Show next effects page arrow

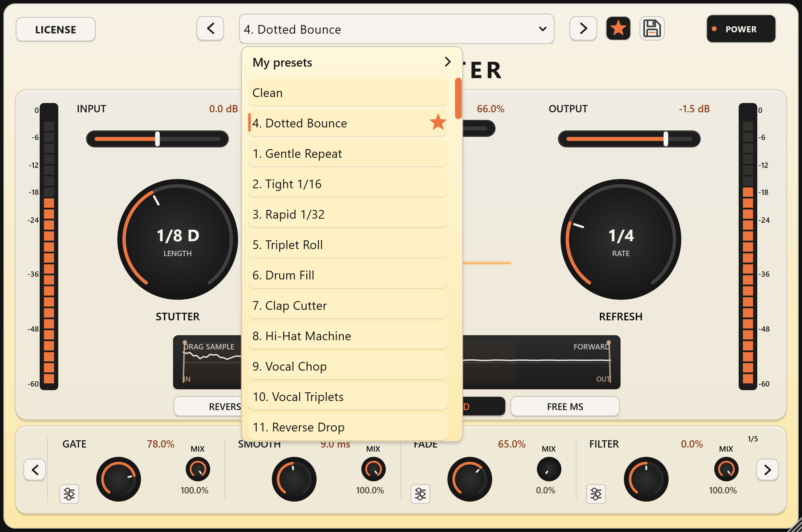coord(767,470)
